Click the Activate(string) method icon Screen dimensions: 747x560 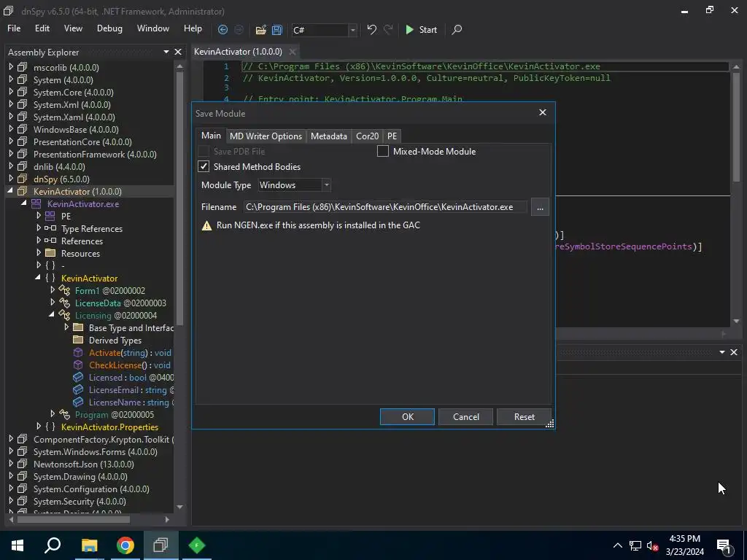coord(77,352)
